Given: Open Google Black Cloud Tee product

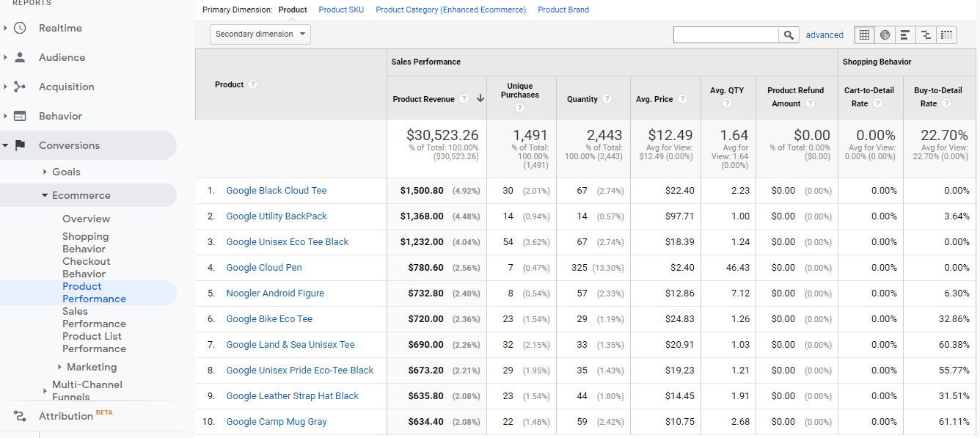Looking at the screenshot, I should click(277, 191).
